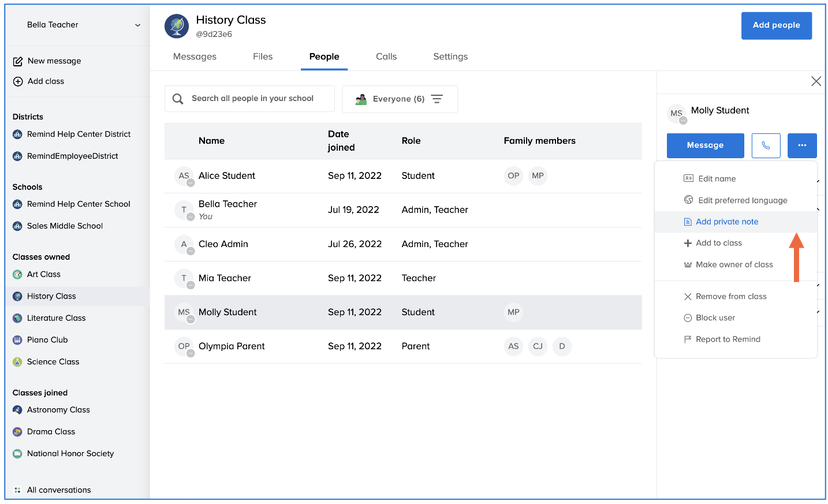Open Science Class in the sidebar

click(x=53, y=362)
